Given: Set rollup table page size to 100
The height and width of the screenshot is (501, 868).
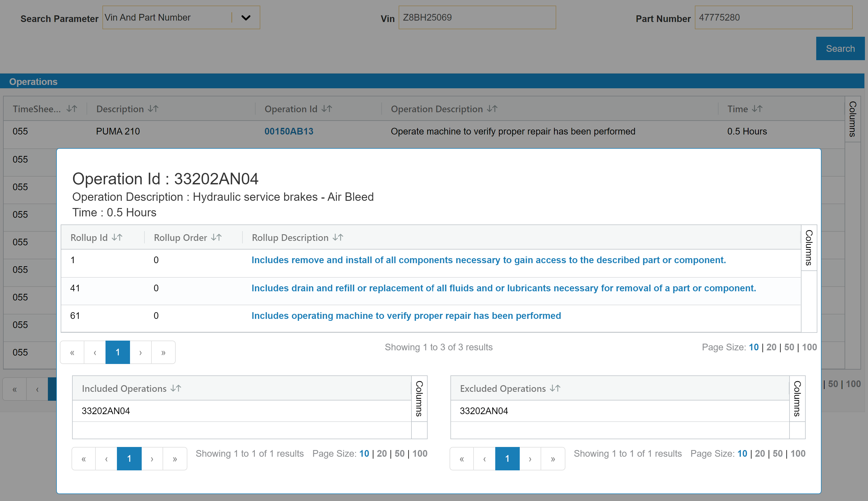Looking at the screenshot, I should (x=809, y=347).
